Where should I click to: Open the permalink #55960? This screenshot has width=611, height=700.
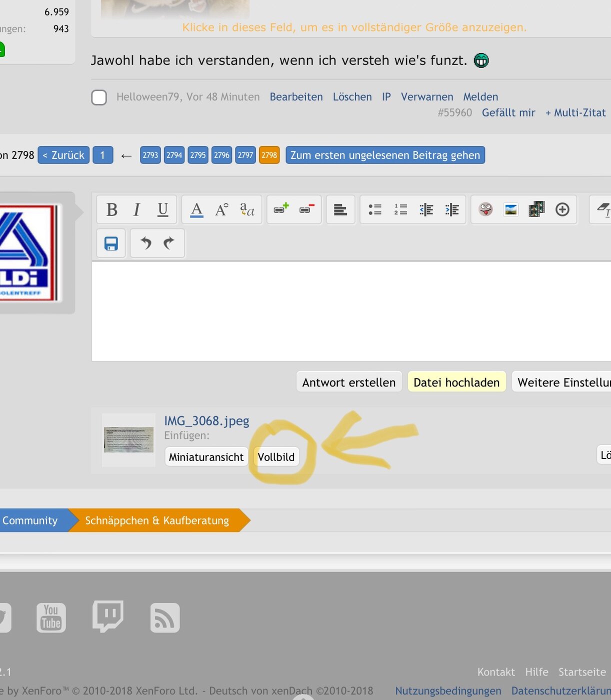click(x=455, y=113)
